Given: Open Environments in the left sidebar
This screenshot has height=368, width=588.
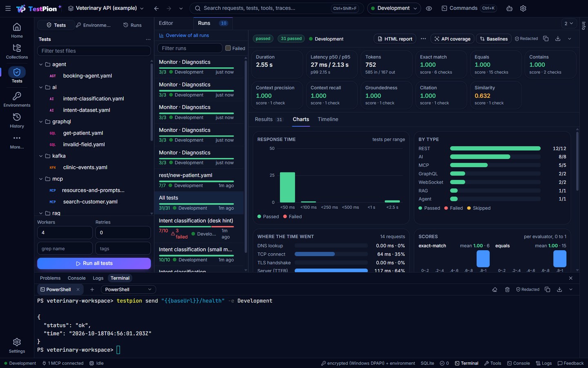Looking at the screenshot, I should point(17,99).
